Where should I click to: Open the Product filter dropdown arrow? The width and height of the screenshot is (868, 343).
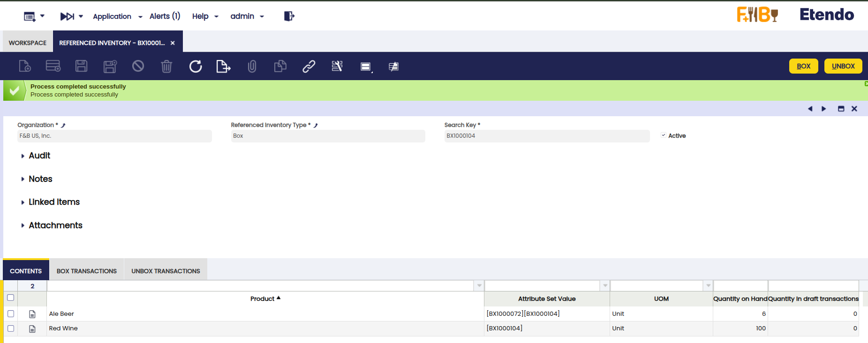coord(479,286)
